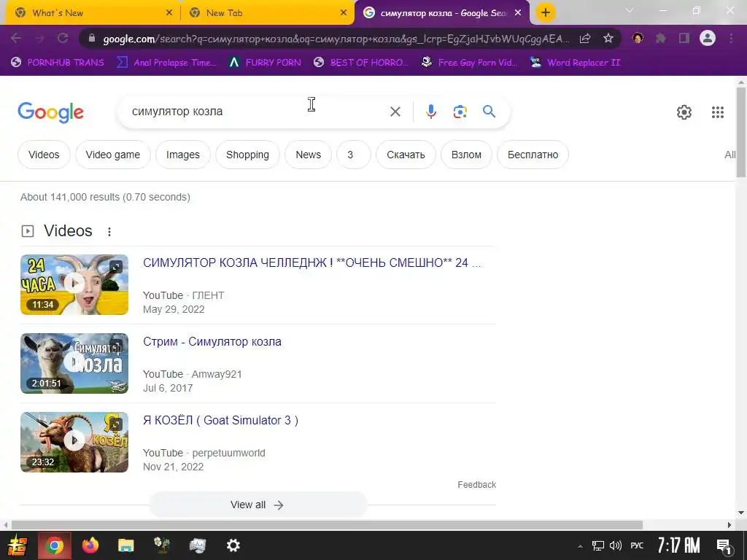This screenshot has width=747, height=560.
Task: Select the News filter chip
Action: pos(309,155)
